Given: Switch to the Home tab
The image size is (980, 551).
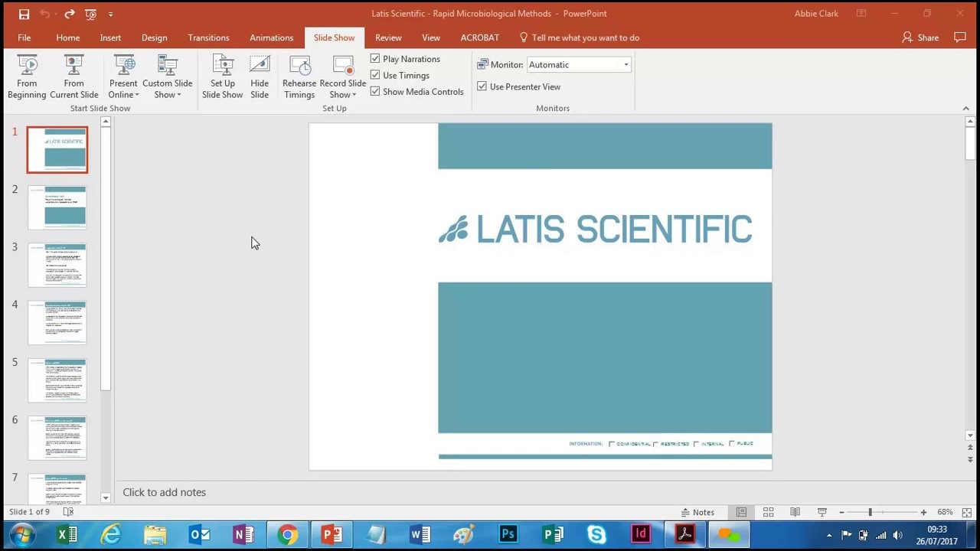Looking at the screenshot, I should (67, 37).
